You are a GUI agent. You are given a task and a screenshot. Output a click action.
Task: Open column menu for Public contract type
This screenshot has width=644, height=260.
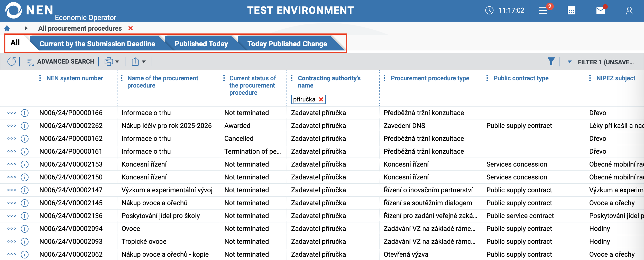[487, 78]
